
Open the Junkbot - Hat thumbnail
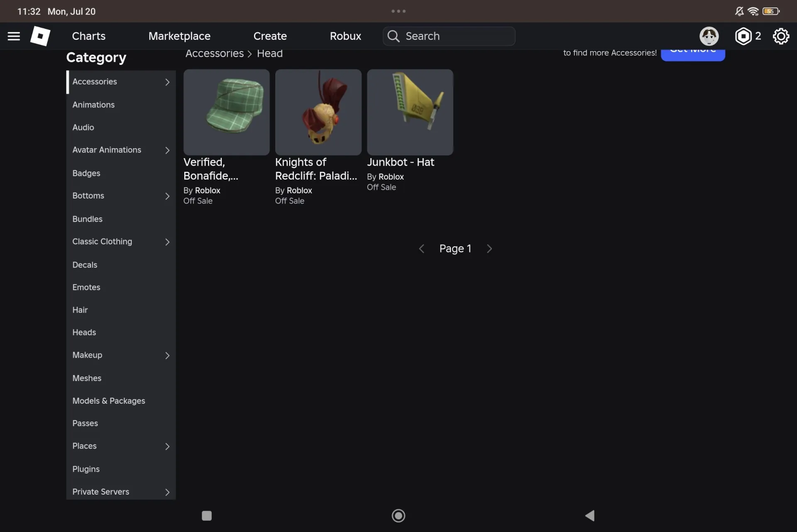pyautogui.click(x=410, y=112)
